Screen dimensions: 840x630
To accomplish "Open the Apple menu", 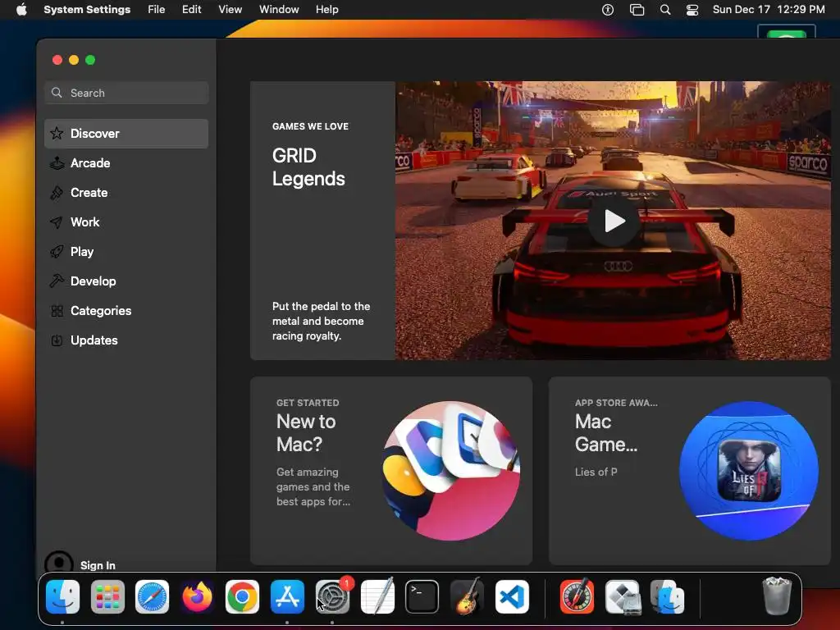I will pos(21,9).
